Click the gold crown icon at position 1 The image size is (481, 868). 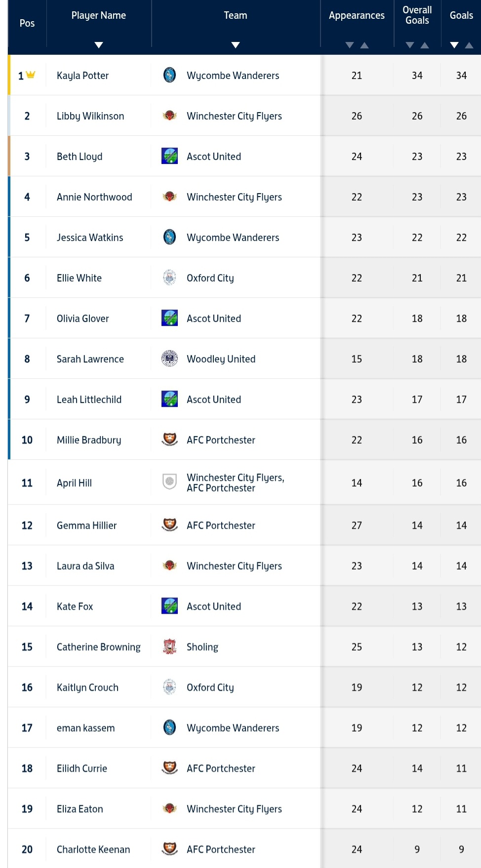pos(31,75)
